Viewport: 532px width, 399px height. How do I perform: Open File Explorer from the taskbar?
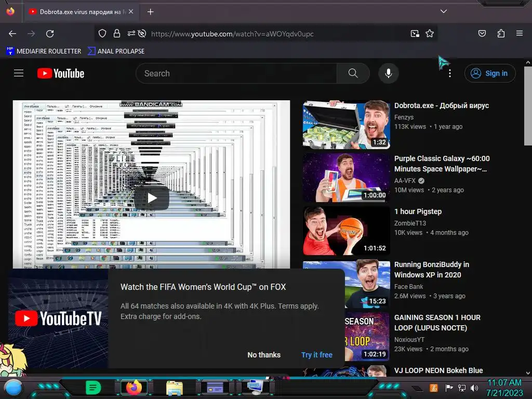(175, 388)
